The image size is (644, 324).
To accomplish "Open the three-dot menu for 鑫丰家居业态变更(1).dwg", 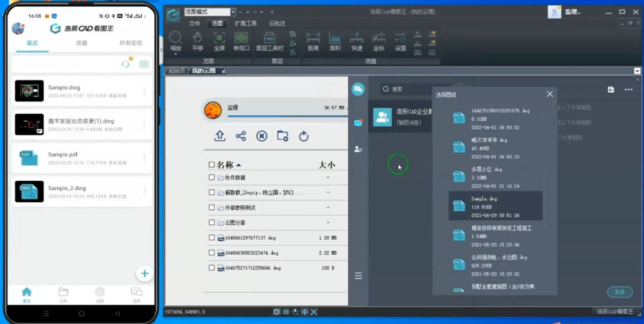I will tap(144, 124).
